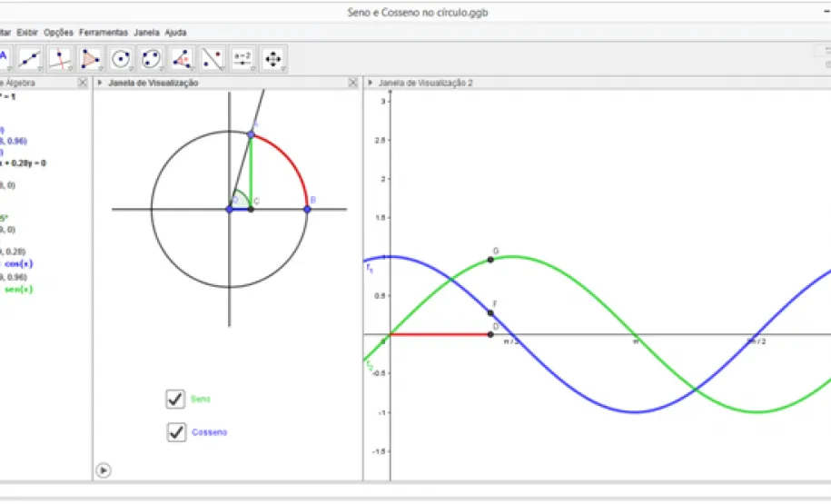Screen dimensions: 831x504
Task: Select the Move Graphics View tool
Action: tap(272, 59)
